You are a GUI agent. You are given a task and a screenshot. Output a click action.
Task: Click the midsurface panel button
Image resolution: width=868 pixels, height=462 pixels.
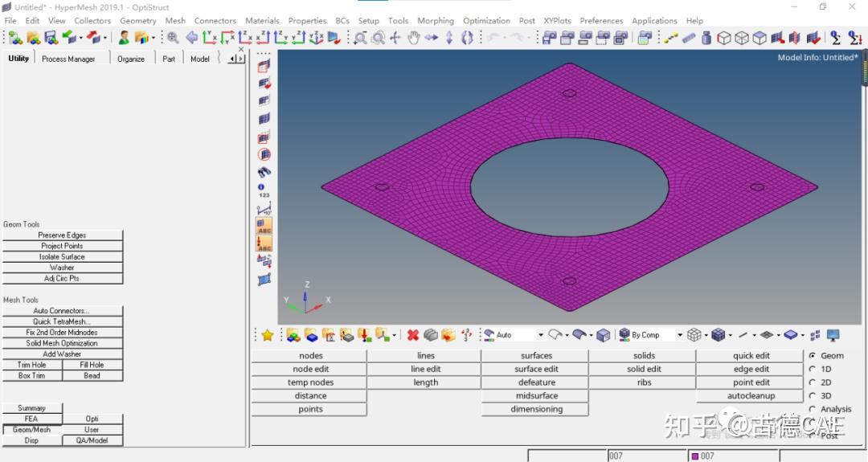[x=536, y=395]
